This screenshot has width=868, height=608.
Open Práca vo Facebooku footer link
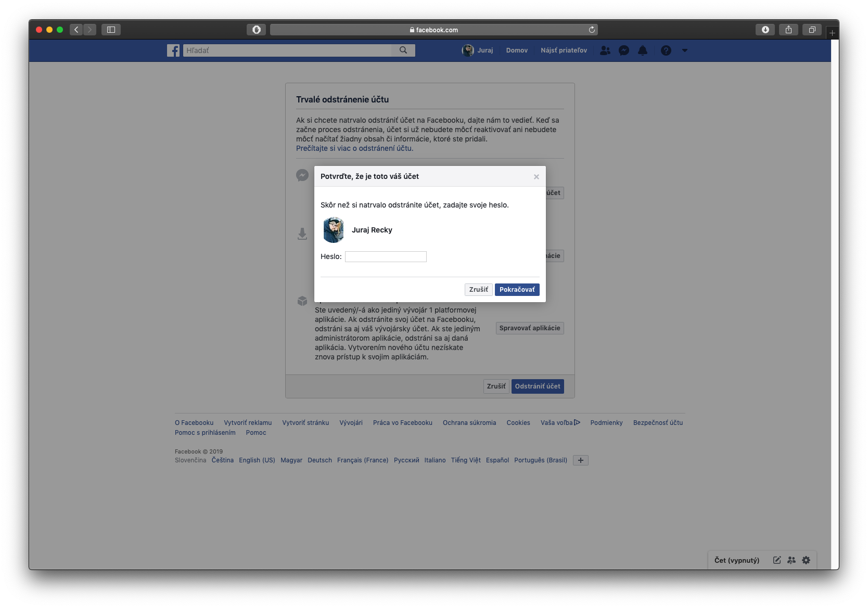403,423
